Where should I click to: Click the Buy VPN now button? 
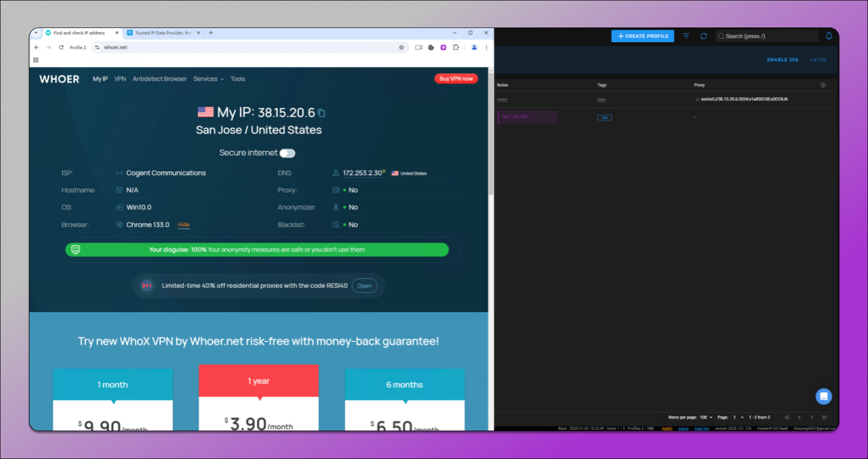coord(456,79)
